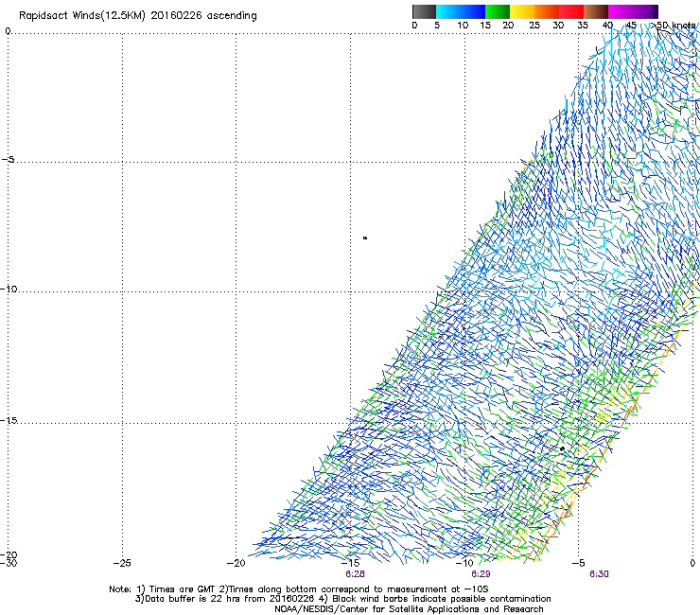This screenshot has height=615, width=700.
Task: Click the green 15–20 knots legend swatch
Action: [x=498, y=11]
